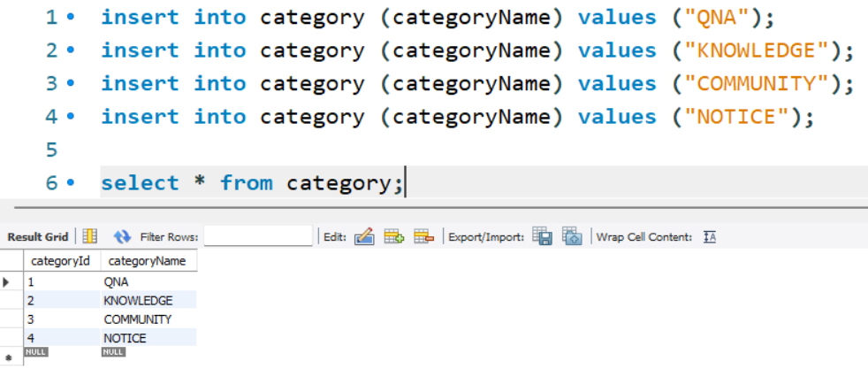
Task: Click line number 6 in editor gutter
Action: (x=51, y=183)
